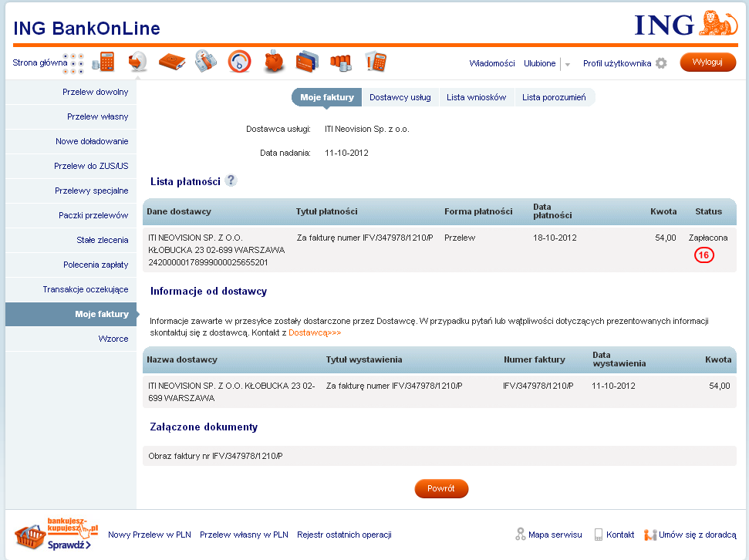
Task: Open Wiadomości messages link
Action: 492,63
